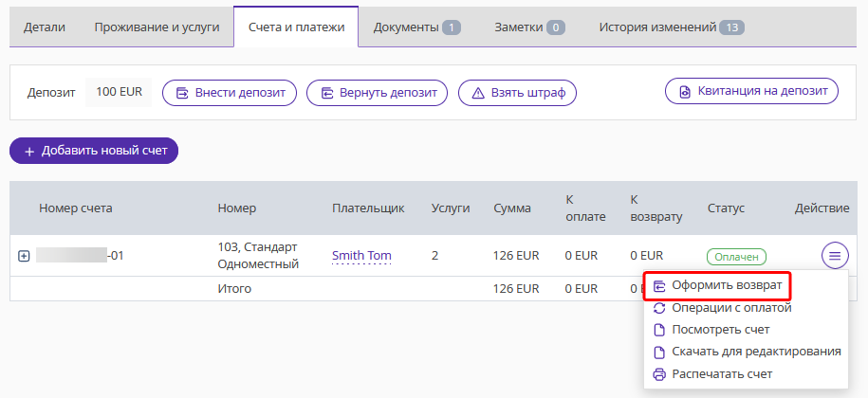The image size is (868, 398).
Task: Click the deposit-in icon in Внести депозит
Action: coord(182,93)
